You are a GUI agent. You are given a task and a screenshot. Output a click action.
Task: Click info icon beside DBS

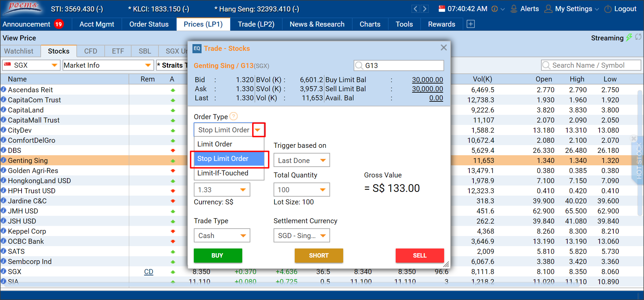click(3, 150)
